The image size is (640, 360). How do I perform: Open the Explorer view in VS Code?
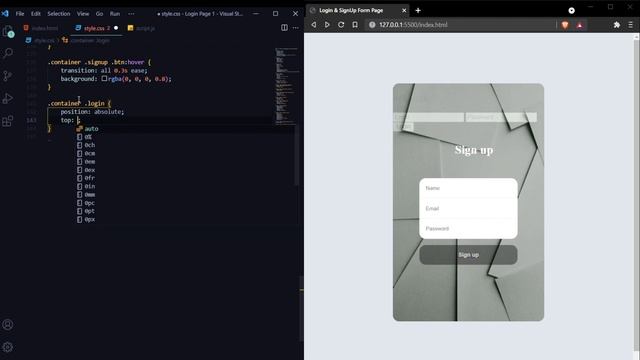[8, 31]
